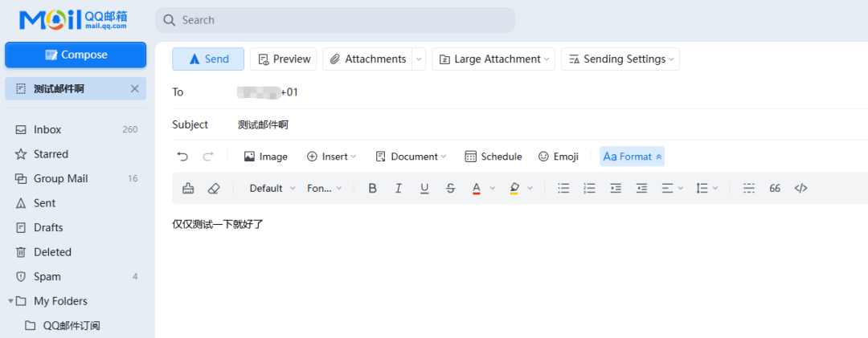The width and height of the screenshot is (868, 338).
Task: Apply a bulleted list
Action: (563, 188)
